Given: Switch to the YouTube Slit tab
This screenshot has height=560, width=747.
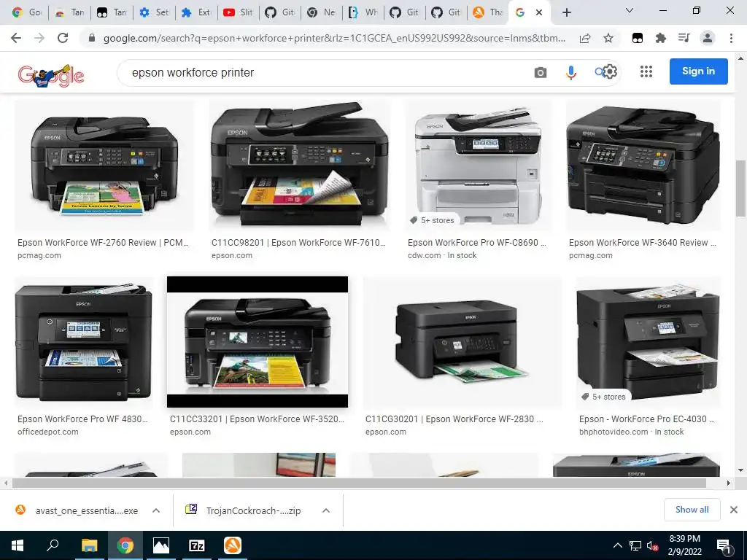Looking at the screenshot, I should 239,12.
